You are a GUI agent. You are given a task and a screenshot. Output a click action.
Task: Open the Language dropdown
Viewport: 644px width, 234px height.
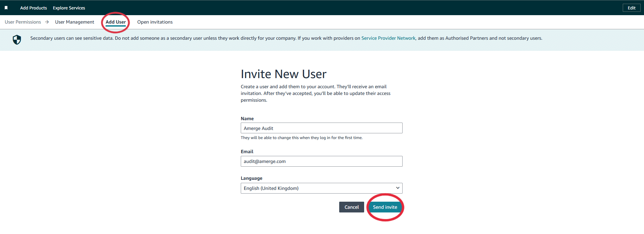pyautogui.click(x=321, y=188)
